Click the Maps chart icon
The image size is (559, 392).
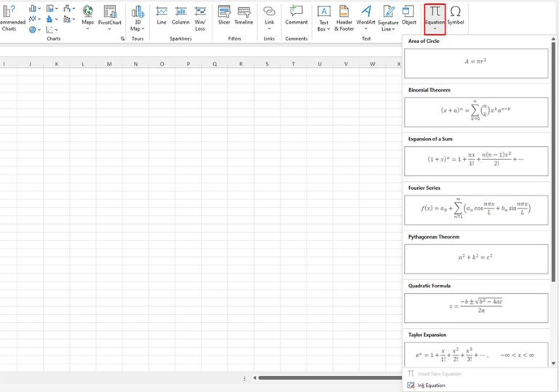point(87,12)
